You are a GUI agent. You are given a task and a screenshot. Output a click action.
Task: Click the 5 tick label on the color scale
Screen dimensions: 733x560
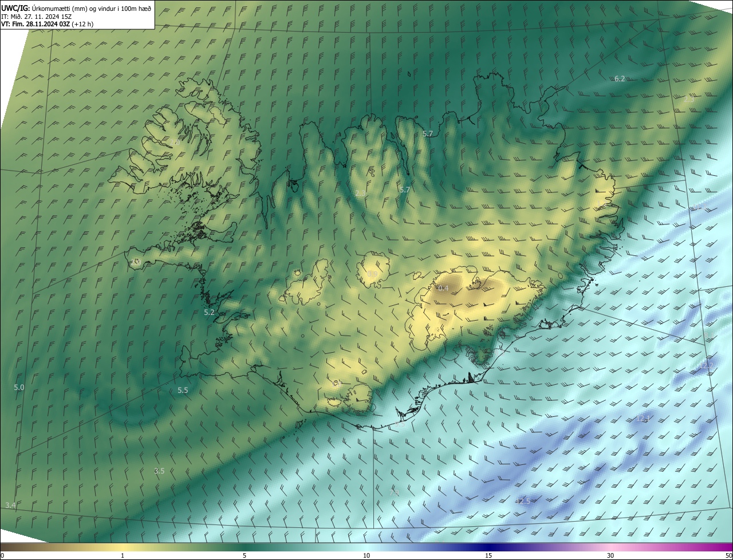(x=245, y=555)
